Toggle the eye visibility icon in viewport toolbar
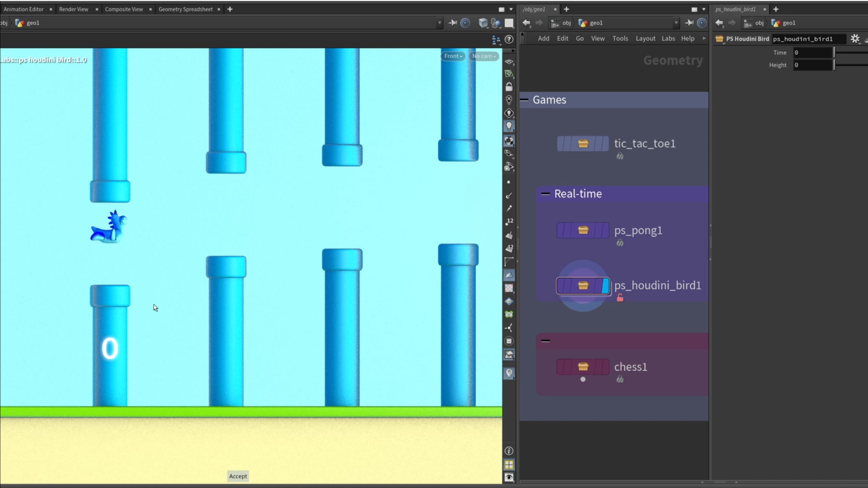 coord(509,477)
